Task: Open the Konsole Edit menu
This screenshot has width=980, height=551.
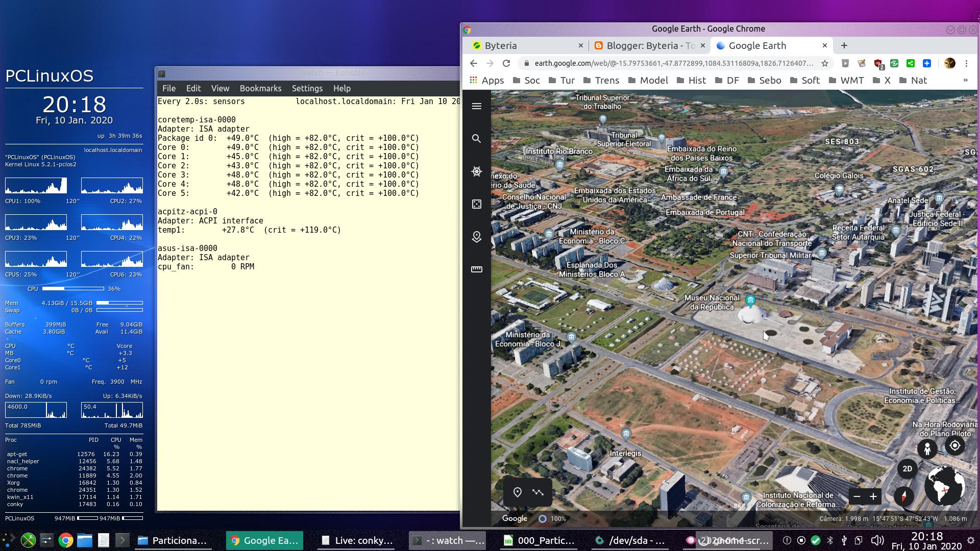Action: pos(193,88)
